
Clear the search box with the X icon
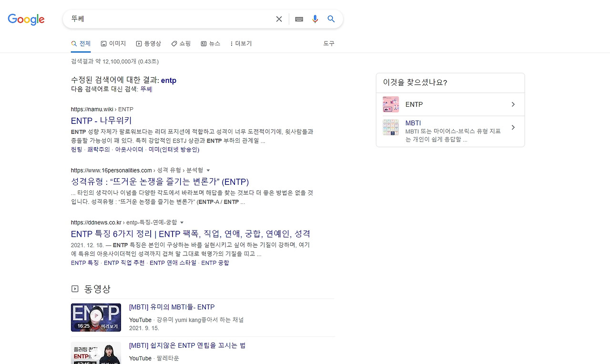pyautogui.click(x=279, y=19)
